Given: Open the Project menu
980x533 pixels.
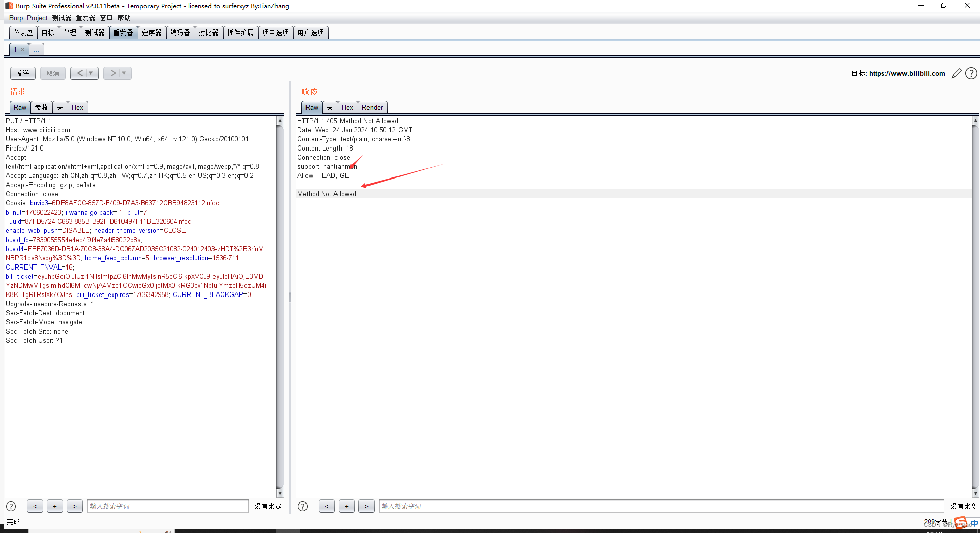Looking at the screenshot, I should tap(37, 18).
